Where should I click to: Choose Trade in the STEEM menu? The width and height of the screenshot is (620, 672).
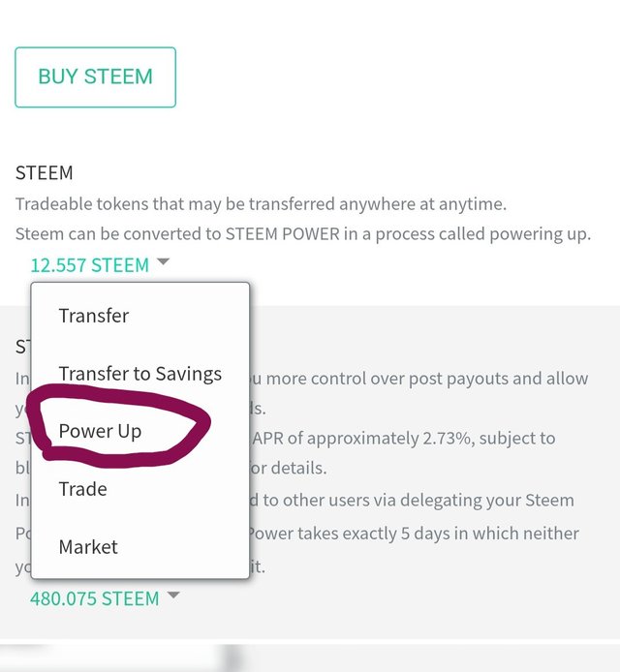82,489
